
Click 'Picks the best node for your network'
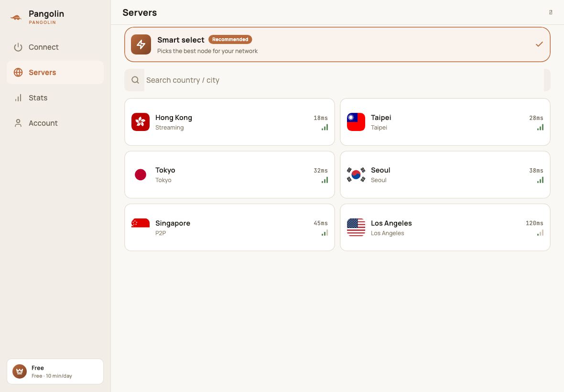click(x=207, y=51)
